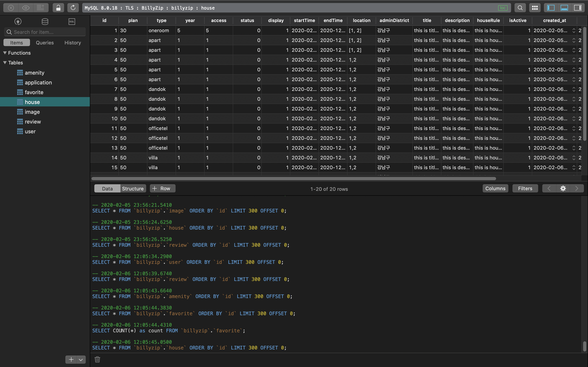Click the Columns button in table toolbar
588x367 pixels.
click(495, 188)
